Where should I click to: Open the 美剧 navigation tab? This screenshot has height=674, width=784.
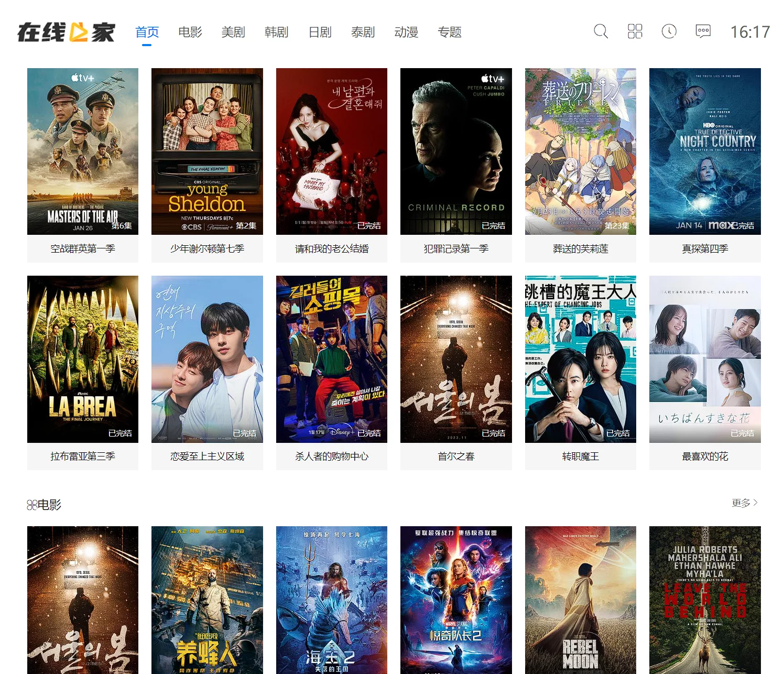(233, 32)
